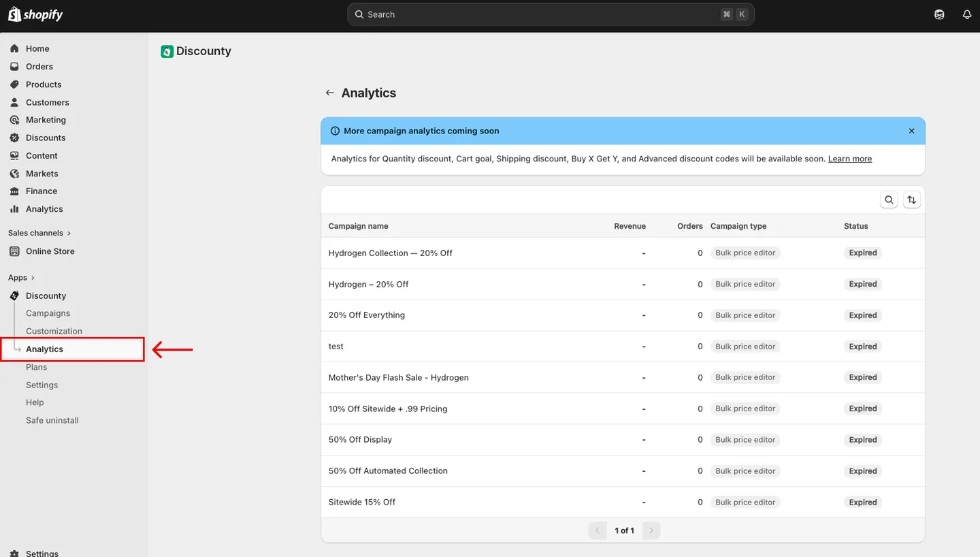Click the Campaign name column header
The width and height of the screenshot is (980, 557).
pos(359,226)
